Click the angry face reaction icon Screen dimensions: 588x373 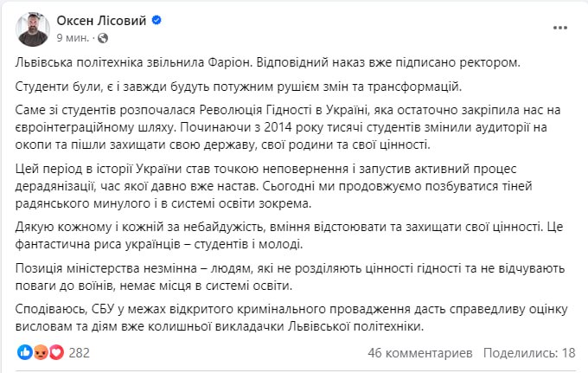tap(39, 353)
